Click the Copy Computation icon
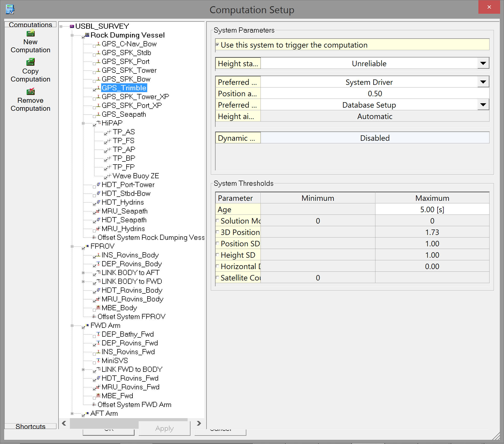504x444 pixels. click(31, 62)
